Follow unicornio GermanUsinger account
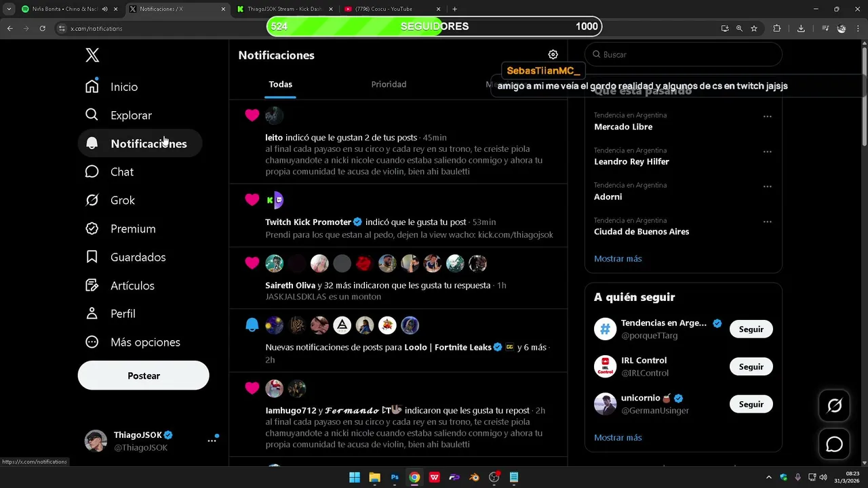 [x=751, y=405]
